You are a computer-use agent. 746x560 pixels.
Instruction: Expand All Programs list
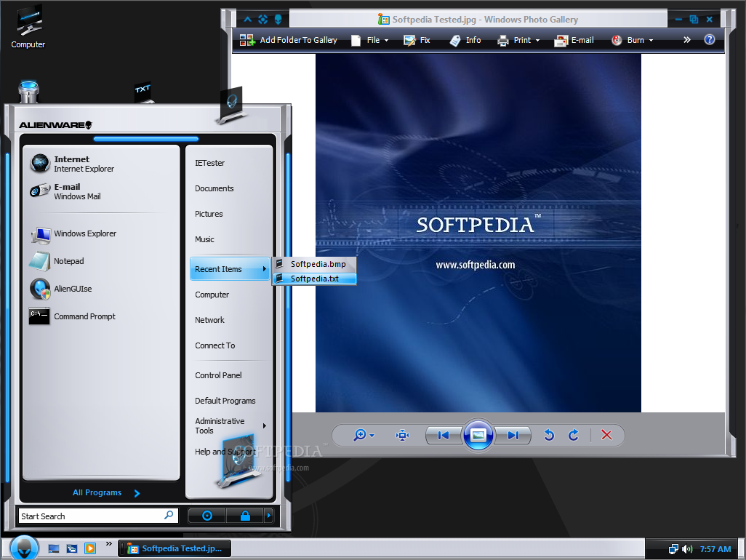(x=105, y=493)
